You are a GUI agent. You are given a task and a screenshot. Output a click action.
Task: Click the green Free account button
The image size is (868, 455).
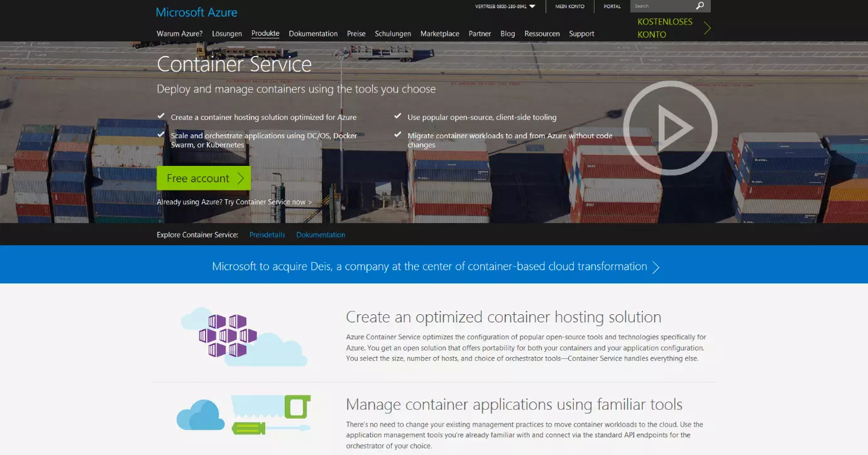pyautogui.click(x=203, y=178)
